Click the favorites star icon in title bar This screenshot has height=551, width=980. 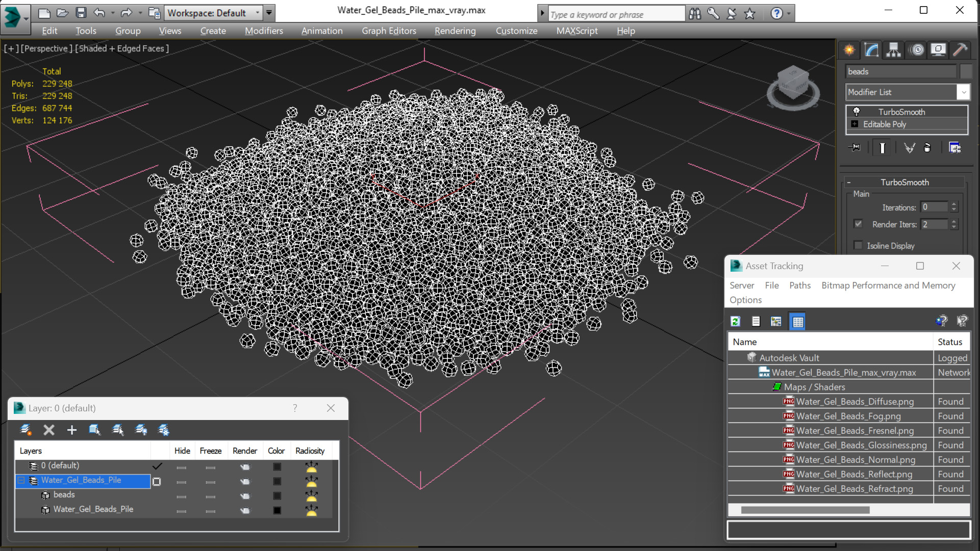coord(749,14)
